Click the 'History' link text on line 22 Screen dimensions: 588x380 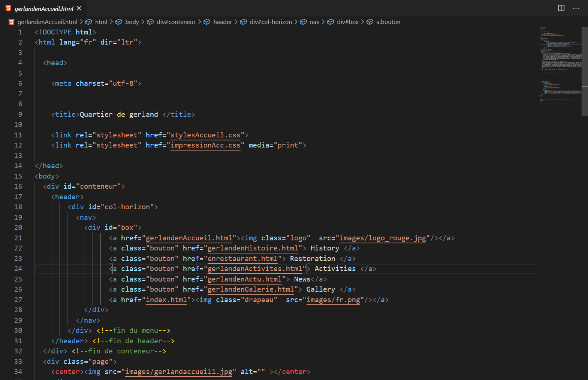tap(325, 248)
